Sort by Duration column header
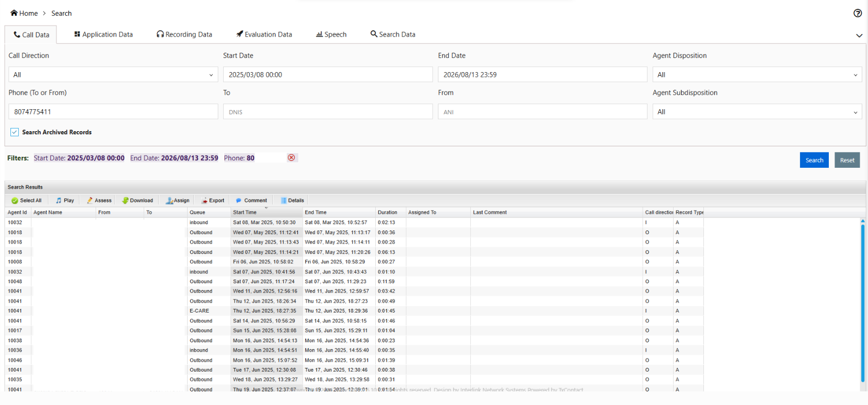 point(390,213)
